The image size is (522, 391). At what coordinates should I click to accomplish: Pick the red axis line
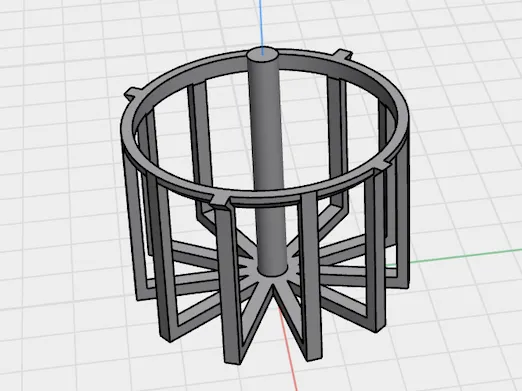click(289, 348)
